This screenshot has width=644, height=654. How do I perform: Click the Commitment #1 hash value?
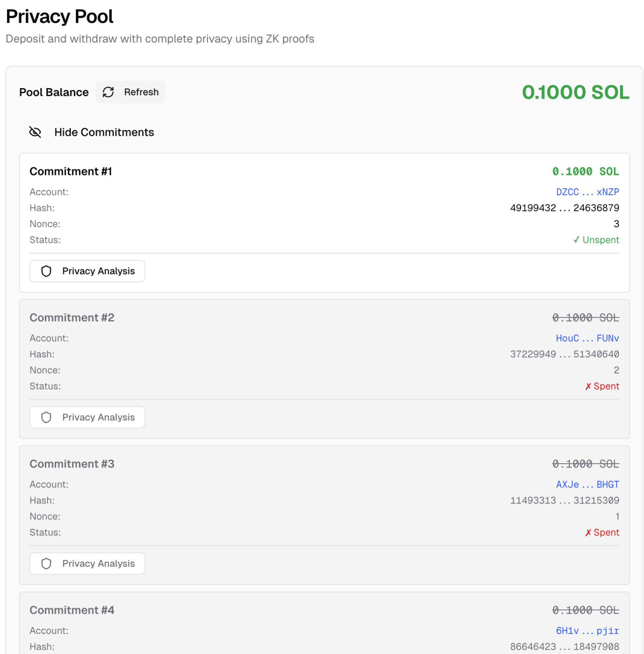click(564, 208)
